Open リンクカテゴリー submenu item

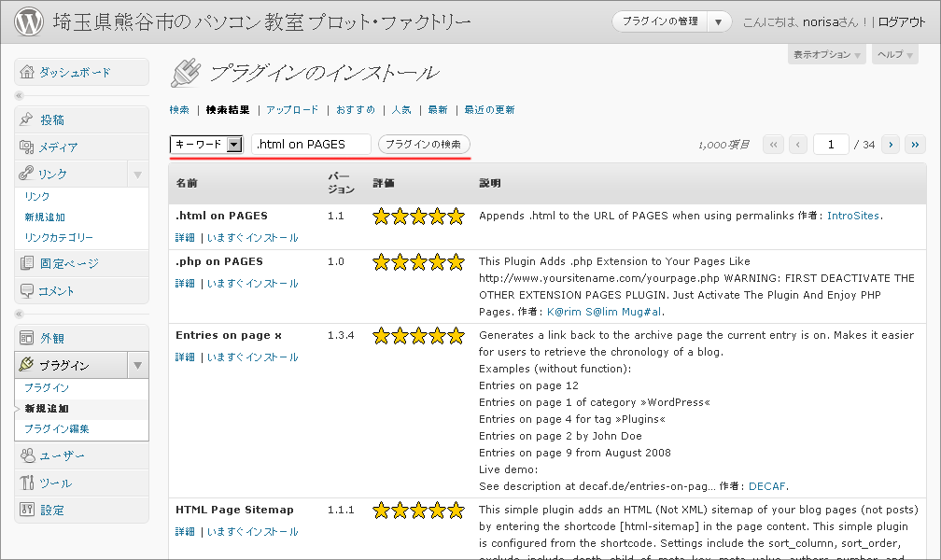tap(59, 237)
